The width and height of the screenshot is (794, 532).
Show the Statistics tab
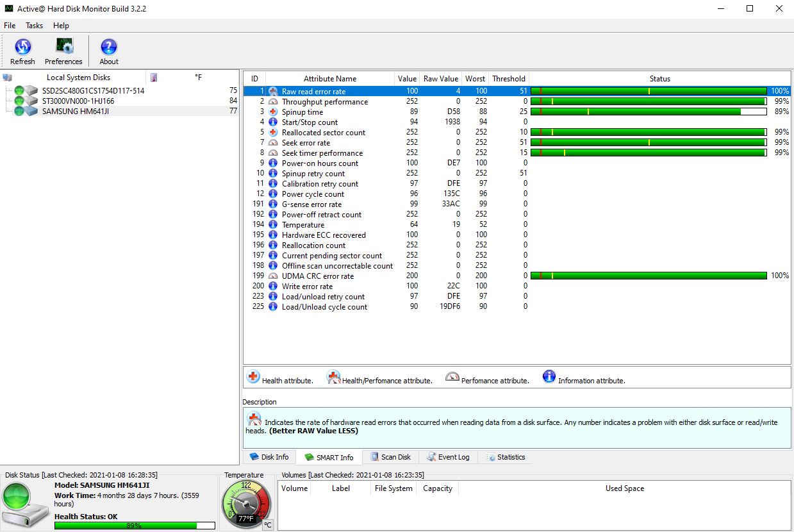click(x=506, y=457)
